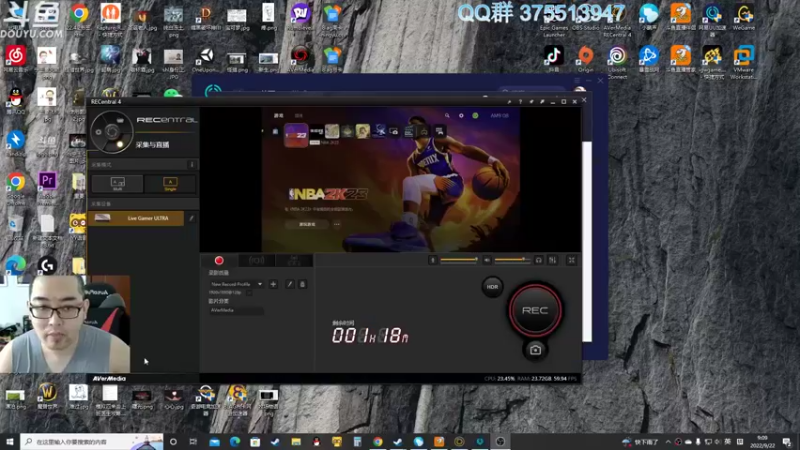The width and height of the screenshot is (800, 450).
Task: Toggle the HDR button
Action: 492,287
